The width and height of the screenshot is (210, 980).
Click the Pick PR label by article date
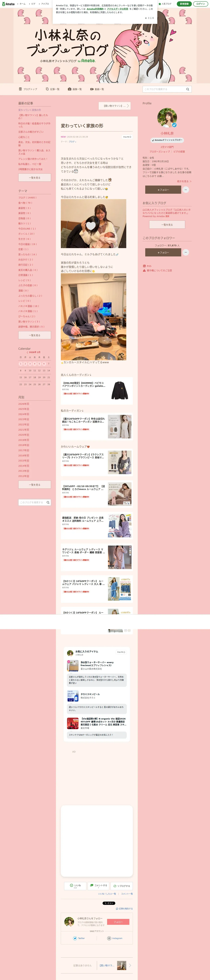point(127,137)
